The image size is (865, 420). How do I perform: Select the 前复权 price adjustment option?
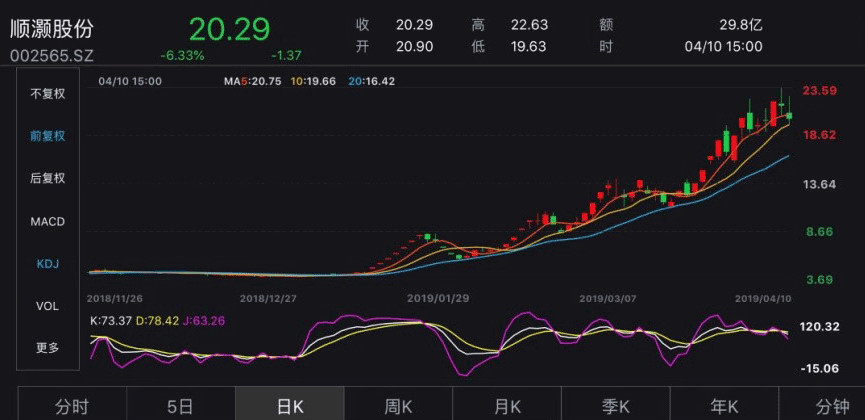click(47, 136)
